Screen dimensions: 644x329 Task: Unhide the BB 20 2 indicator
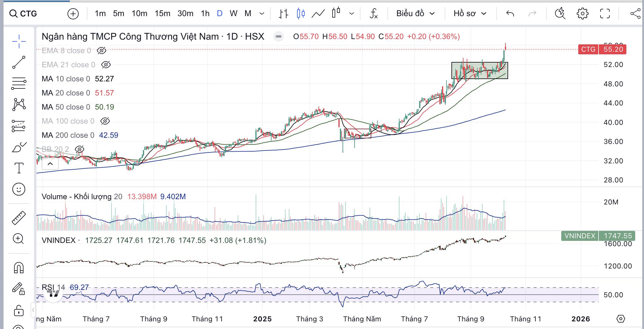(79, 149)
